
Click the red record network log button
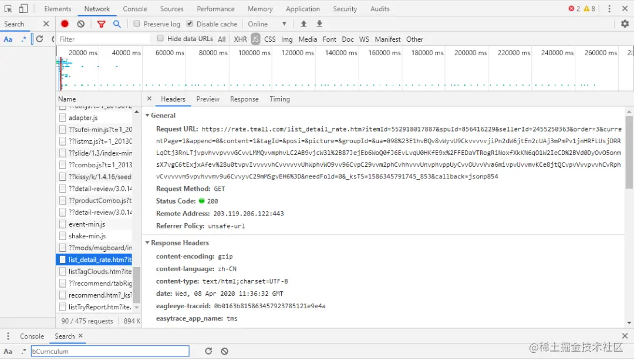tap(65, 24)
